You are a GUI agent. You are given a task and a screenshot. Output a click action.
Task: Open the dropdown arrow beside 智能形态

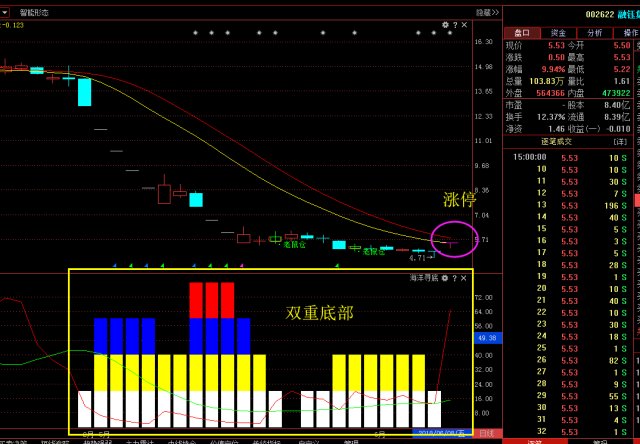tap(4, 13)
